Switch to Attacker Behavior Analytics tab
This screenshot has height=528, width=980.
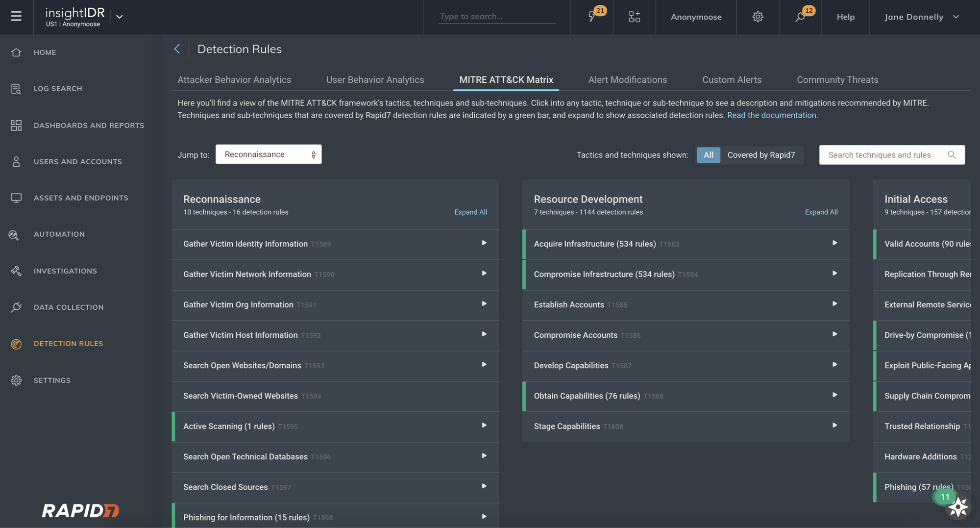(234, 80)
